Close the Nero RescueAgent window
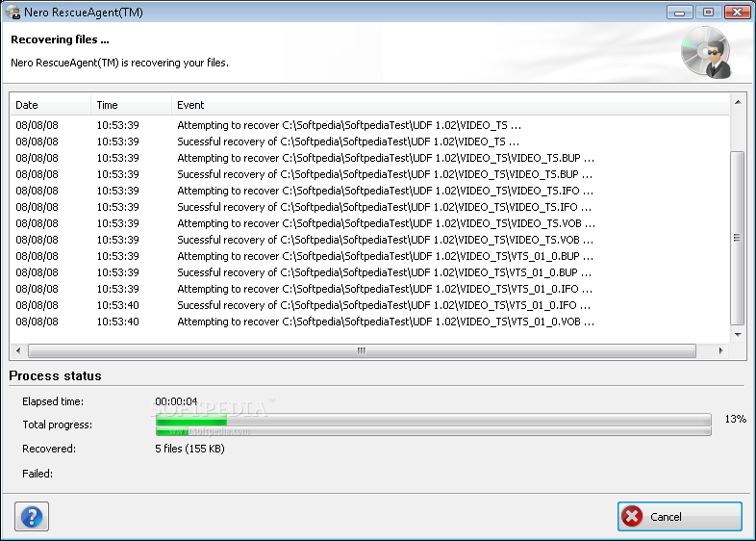The width and height of the screenshot is (756, 541). (737, 13)
